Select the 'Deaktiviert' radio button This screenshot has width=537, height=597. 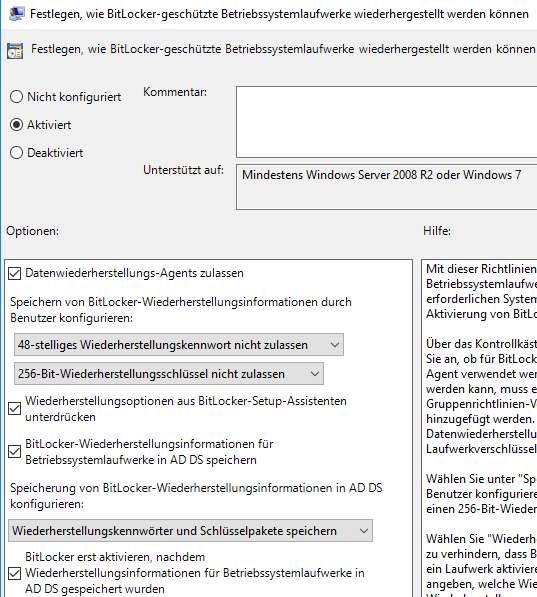tap(16, 153)
